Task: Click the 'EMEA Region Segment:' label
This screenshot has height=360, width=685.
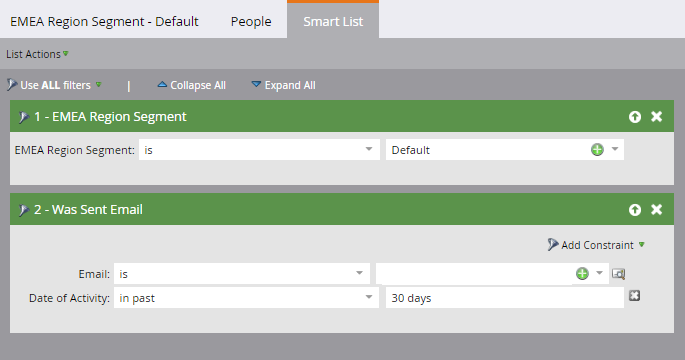Action: point(75,150)
